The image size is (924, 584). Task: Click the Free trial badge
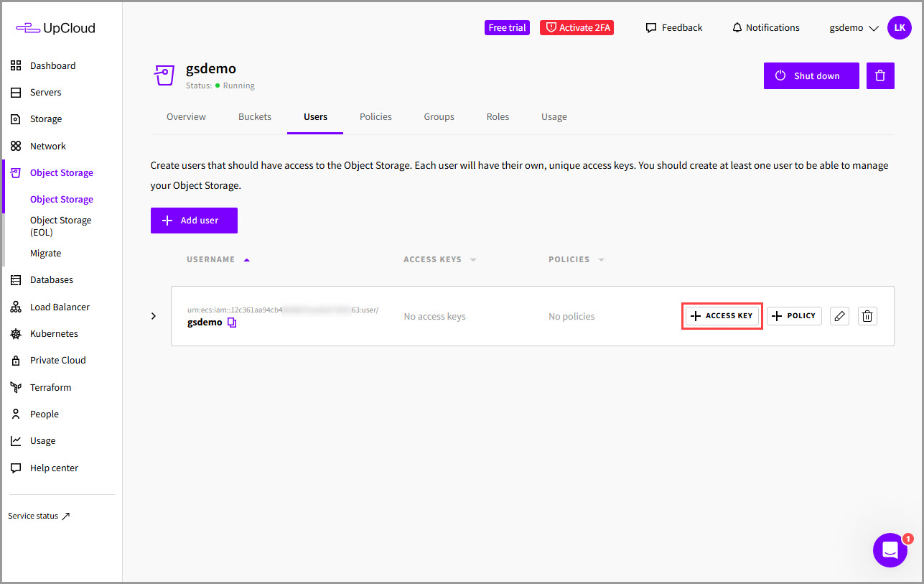point(507,28)
